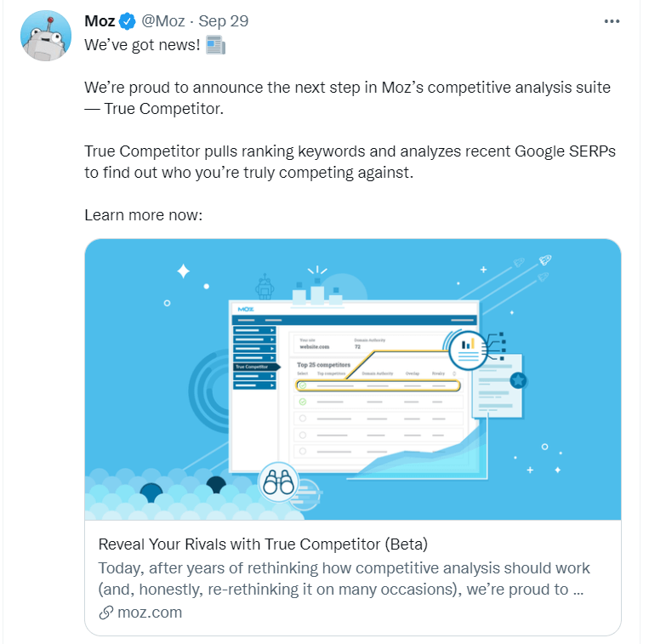Select the True Competitor item in the illustrated sidebar
This screenshot has width=649, height=644.
click(253, 367)
